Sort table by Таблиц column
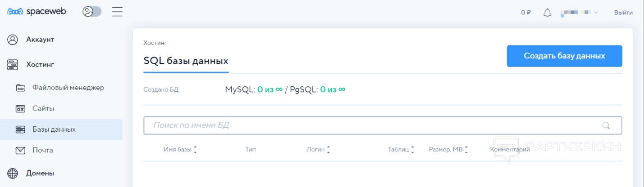Screen dimensions: 644x187 point(401,150)
